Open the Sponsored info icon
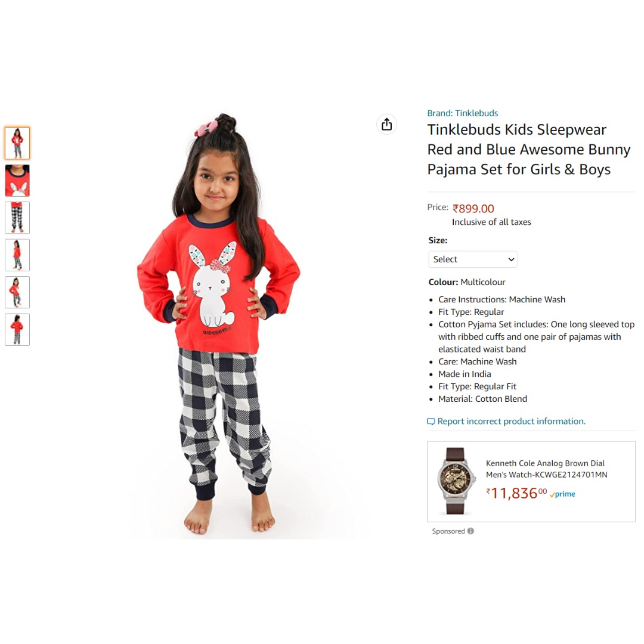The height and width of the screenshot is (644, 644). pos(470,531)
